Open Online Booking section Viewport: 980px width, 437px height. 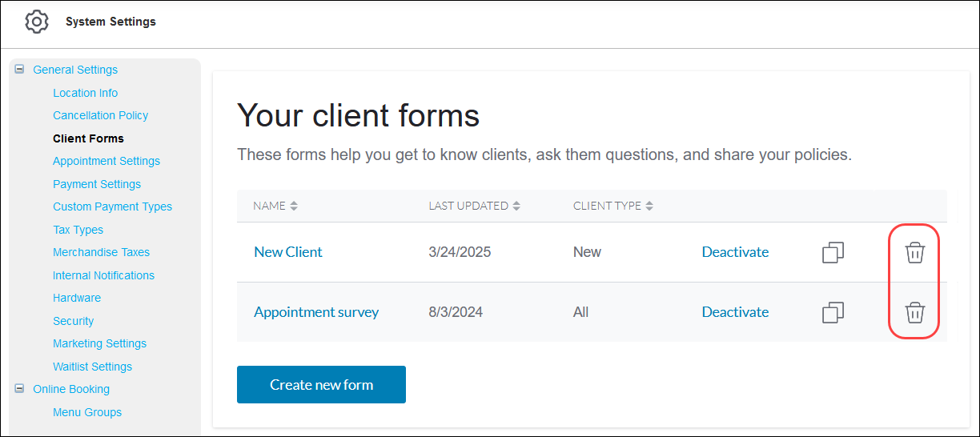click(x=71, y=389)
